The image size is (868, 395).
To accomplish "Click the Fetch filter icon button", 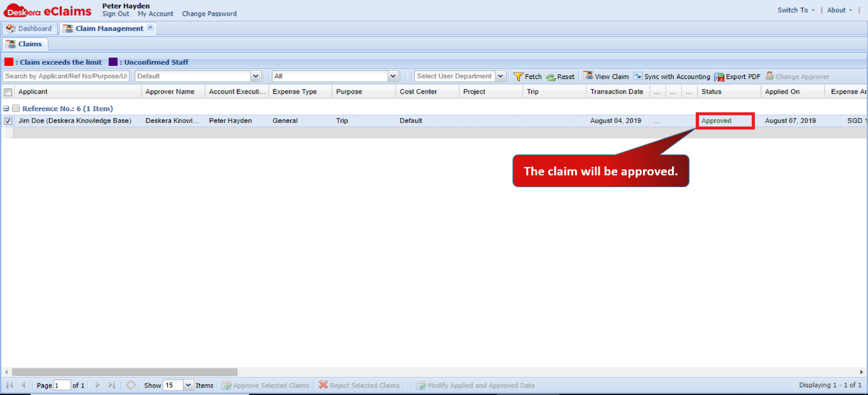I will [x=527, y=77].
